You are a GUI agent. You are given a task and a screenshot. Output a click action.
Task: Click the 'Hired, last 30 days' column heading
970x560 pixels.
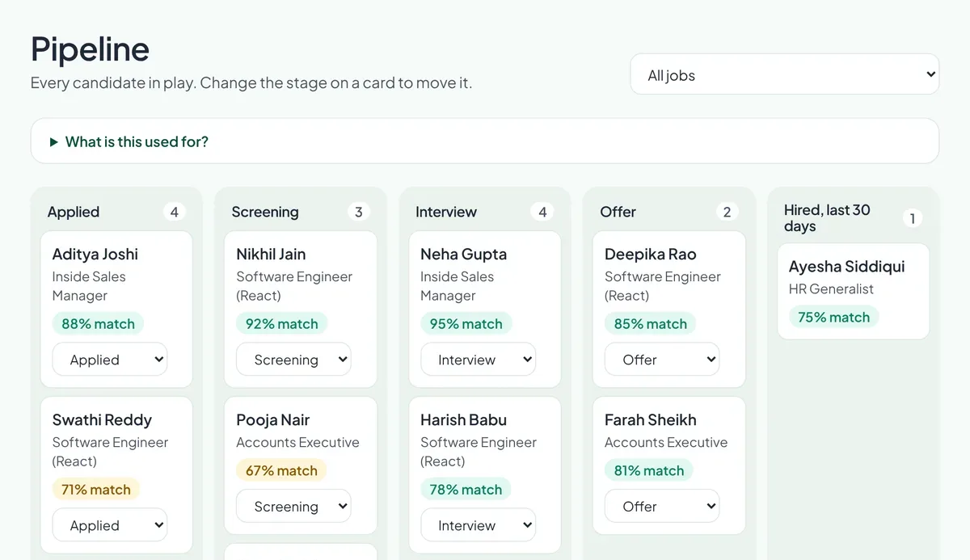pyautogui.click(x=828, y=218)
